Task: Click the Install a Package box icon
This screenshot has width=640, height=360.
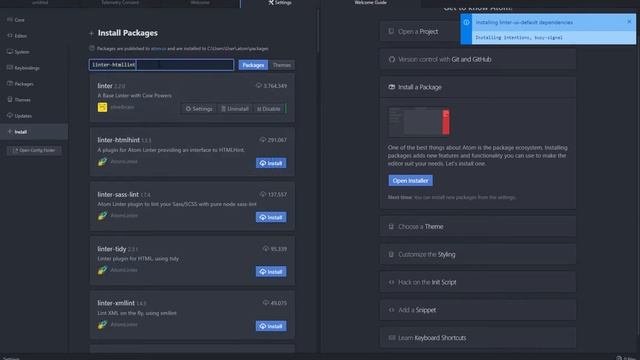Action: point(392,87)
